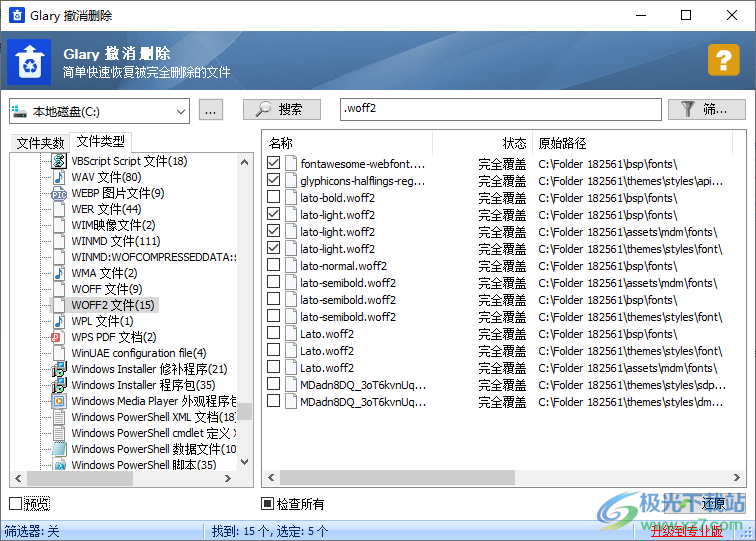Select WINMD:WOFCOMPRESSEDDATA tree item
This screenshot has width=756, height=541.
(x=153, y=257)
